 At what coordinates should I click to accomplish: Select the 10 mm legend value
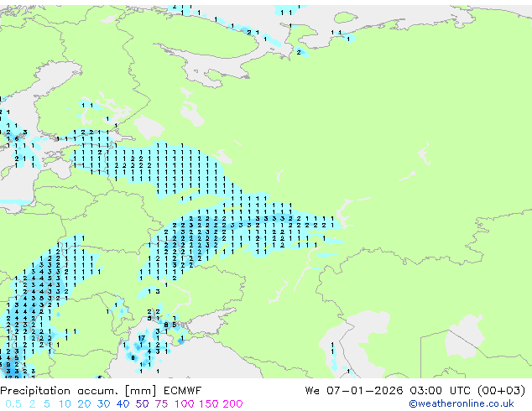click(x=65, y=404)
